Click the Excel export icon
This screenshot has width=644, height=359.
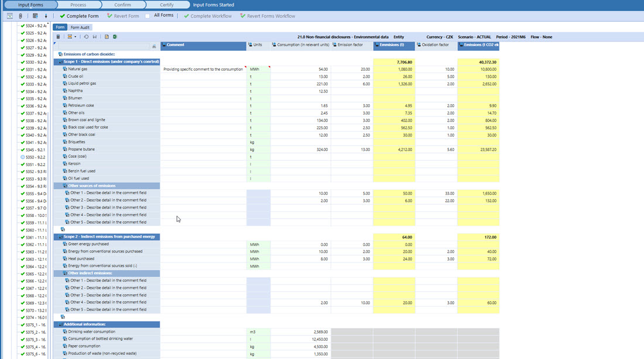pyautogui.click(x=115, y=37)
